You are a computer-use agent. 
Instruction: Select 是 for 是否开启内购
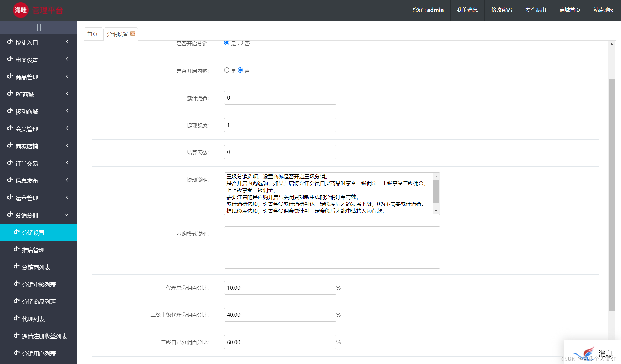(x=226, y=70)
